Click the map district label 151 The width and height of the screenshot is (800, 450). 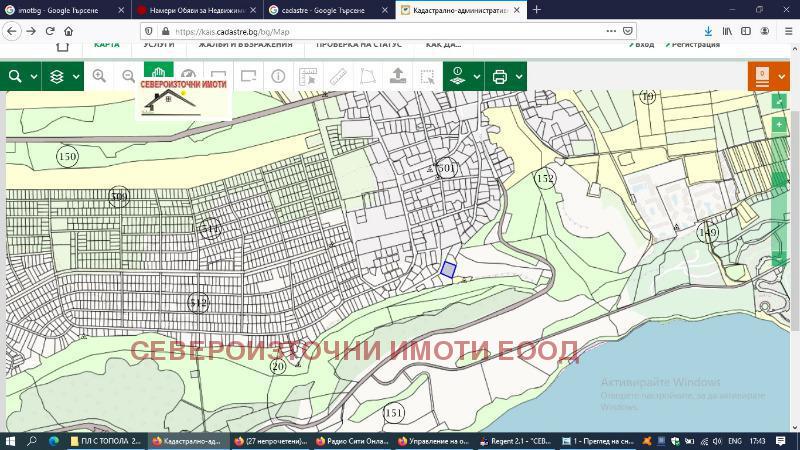click(393, 413)
